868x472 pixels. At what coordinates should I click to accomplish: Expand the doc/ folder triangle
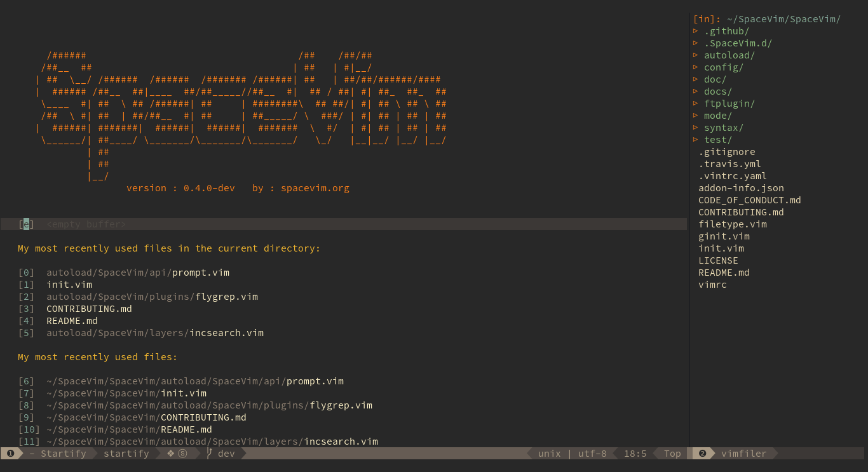(696, 79)
